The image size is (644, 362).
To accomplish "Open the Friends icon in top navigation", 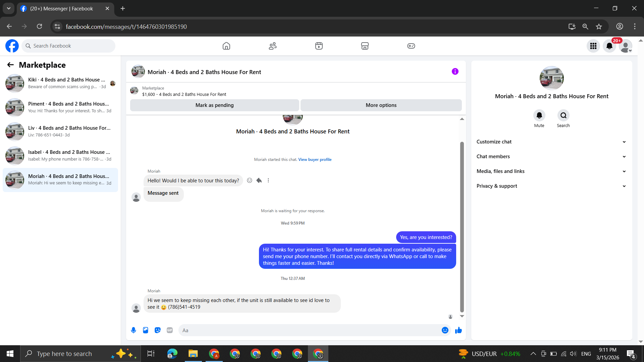I will pos(273,46).
